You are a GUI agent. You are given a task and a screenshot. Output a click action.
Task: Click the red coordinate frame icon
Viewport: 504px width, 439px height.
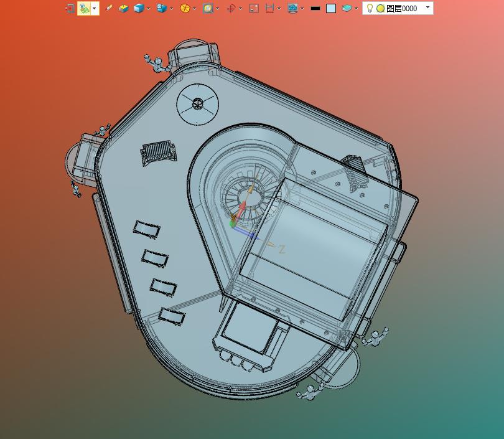(231, 8)
